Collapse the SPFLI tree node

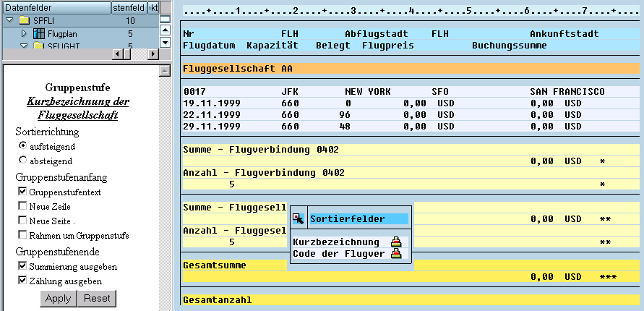[9, 20]
